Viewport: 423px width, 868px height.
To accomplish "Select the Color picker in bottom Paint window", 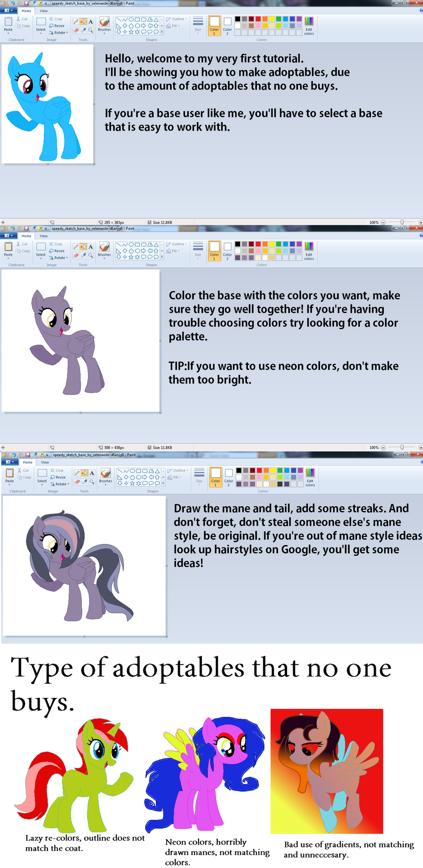I will (x=84, y=481).
